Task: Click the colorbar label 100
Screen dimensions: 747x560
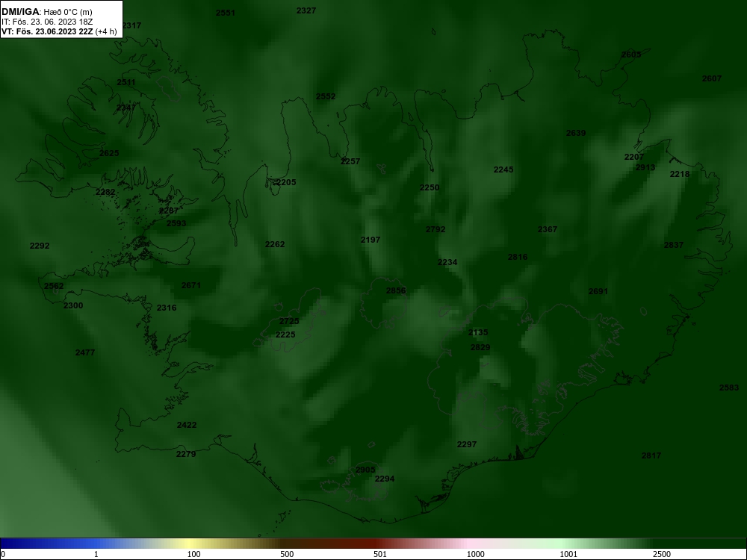Action: point(194,554)
